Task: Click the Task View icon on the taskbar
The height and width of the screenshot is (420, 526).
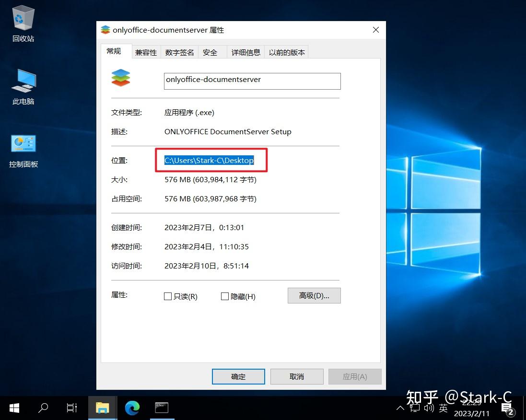Action: tap(71, 408)
